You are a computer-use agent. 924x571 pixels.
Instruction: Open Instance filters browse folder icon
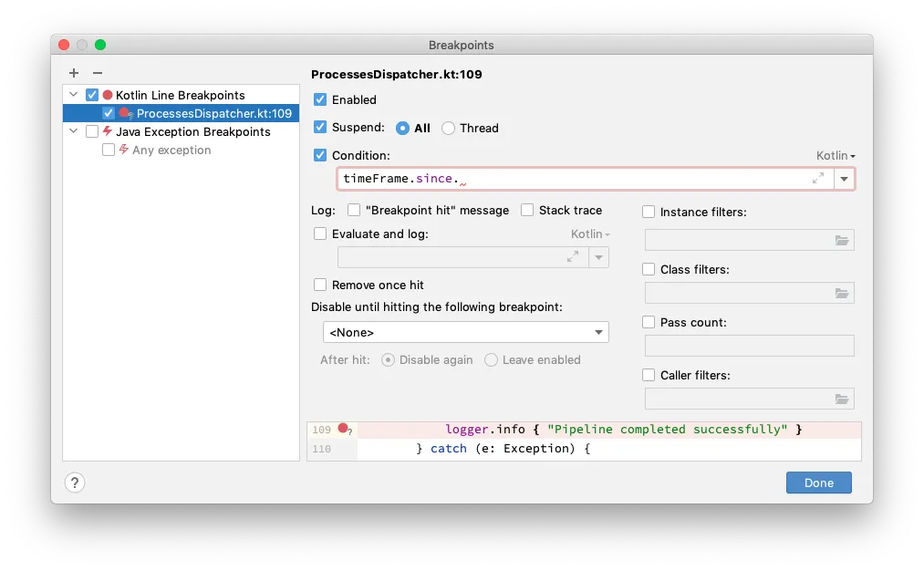coord(841,241)
